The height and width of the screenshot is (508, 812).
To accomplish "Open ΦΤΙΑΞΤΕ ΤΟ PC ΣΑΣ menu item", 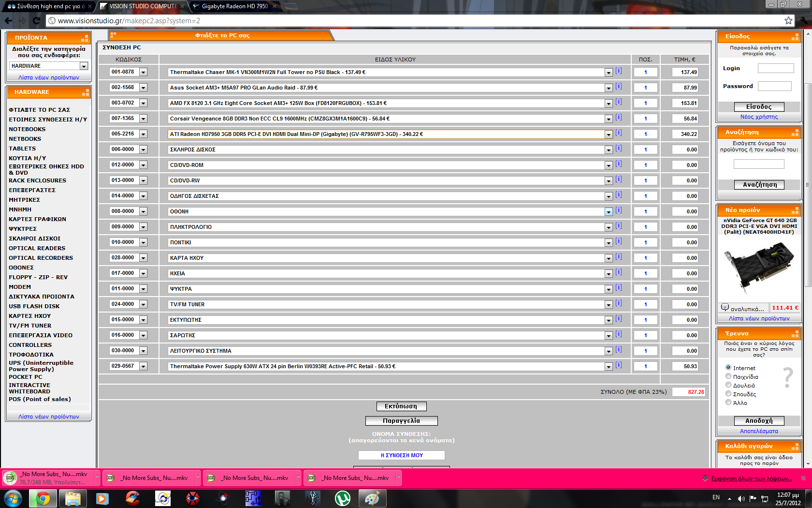I will (39, 110).
